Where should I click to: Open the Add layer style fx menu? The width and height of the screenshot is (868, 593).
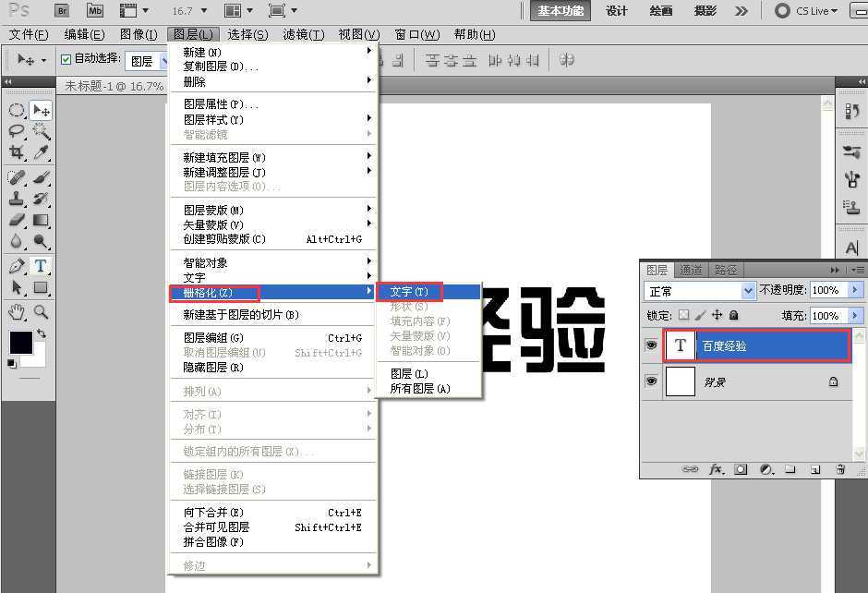717,468
